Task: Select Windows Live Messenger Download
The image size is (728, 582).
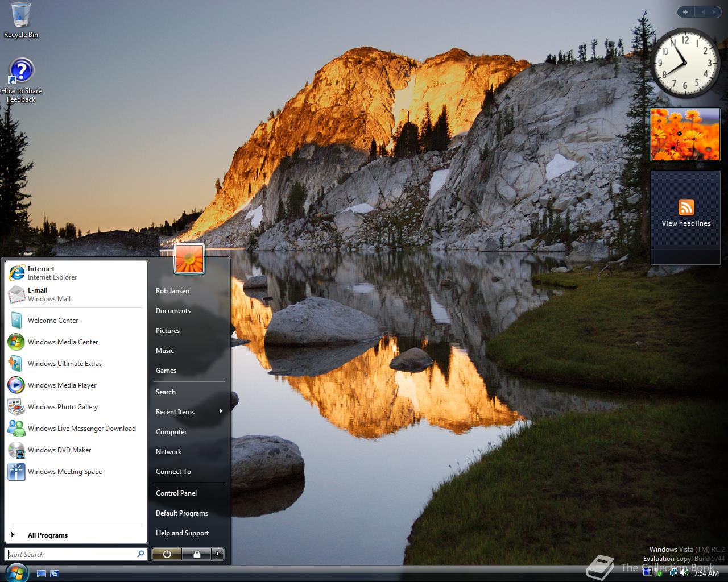Action: click(x=76, y=429)
